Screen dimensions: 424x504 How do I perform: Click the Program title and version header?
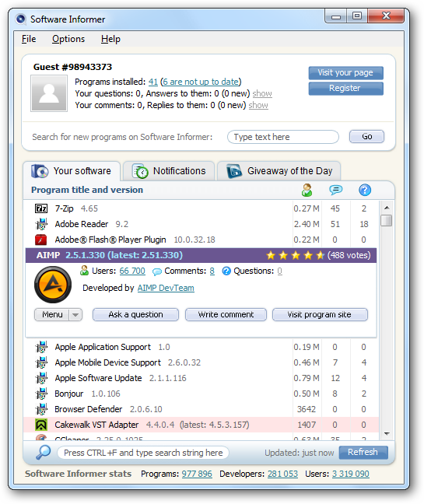coord(87,190)
